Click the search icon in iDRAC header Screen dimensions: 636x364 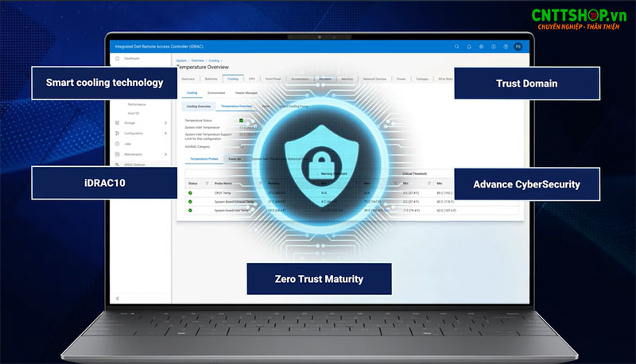click(x=457, y=47)
